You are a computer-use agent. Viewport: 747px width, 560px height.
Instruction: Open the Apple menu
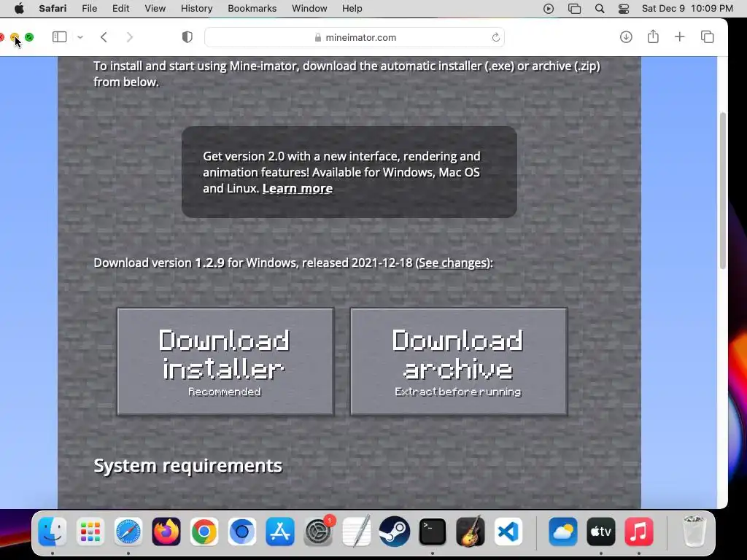(x=19, y=9)
